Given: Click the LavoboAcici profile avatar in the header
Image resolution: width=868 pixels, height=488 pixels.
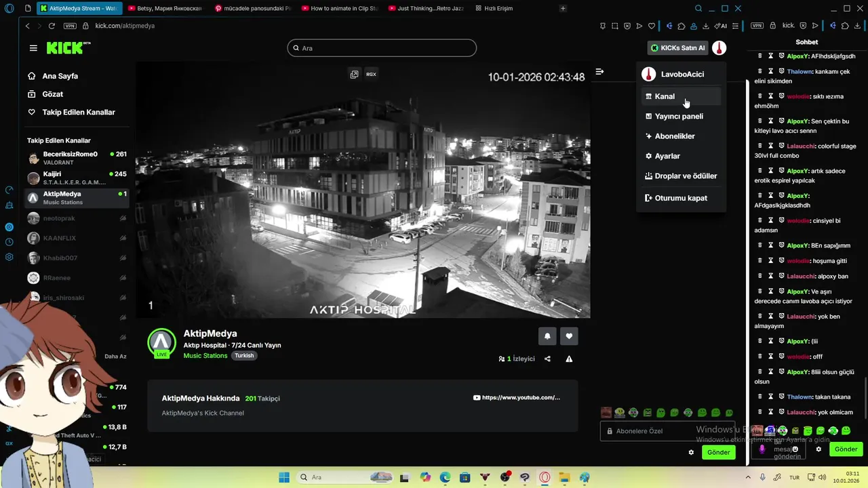Looking at the screenshot, I should [x=719, y=48].
